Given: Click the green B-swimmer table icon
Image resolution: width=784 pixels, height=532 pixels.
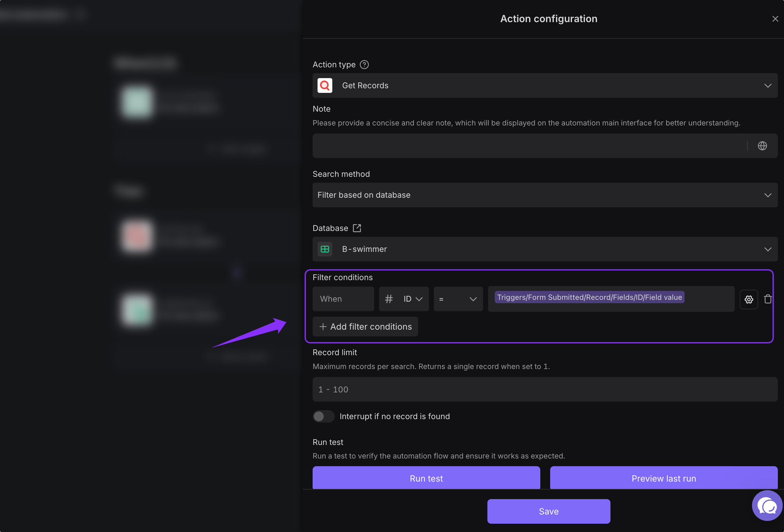Looking at the screenshot, I should [325, 249].
